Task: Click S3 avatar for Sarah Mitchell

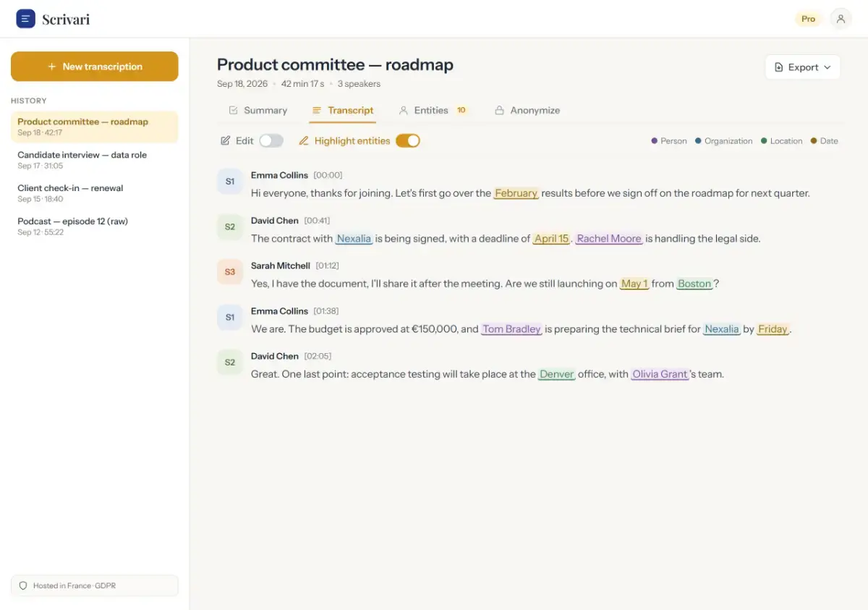Action: point(230,272)
